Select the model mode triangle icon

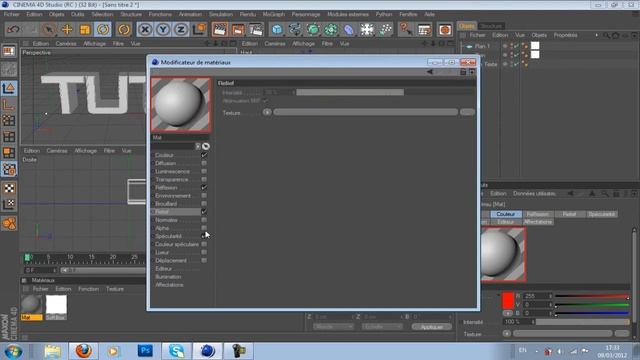point(9,88)
